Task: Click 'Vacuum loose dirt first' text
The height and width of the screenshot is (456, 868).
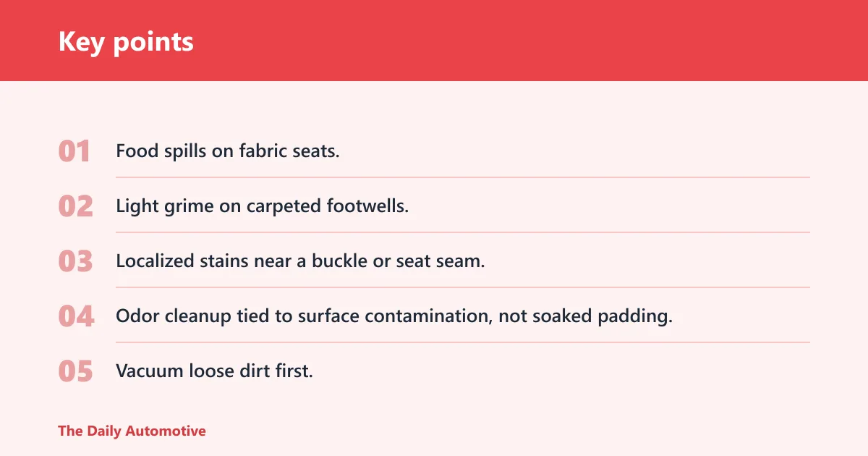Action: point(214,371)
